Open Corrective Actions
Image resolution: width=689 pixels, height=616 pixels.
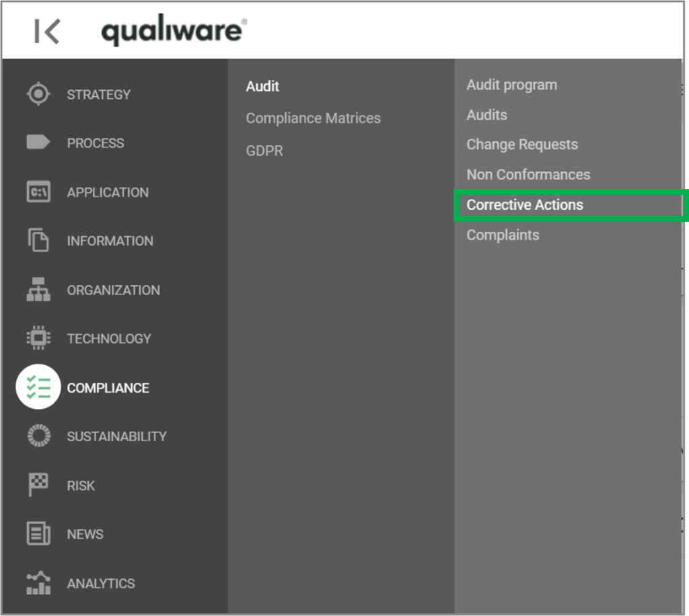(x=524, y=204)
